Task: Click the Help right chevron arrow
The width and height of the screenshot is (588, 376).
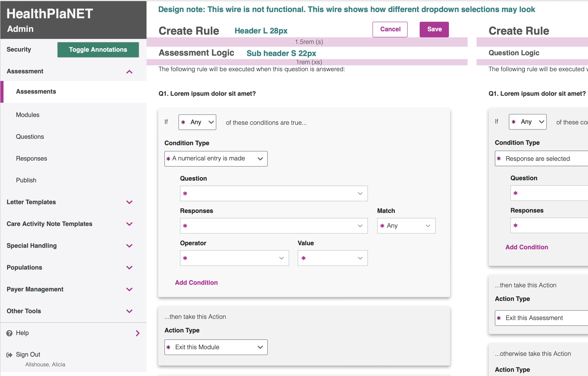Action: pyautogui.click(x=138, y=333)
